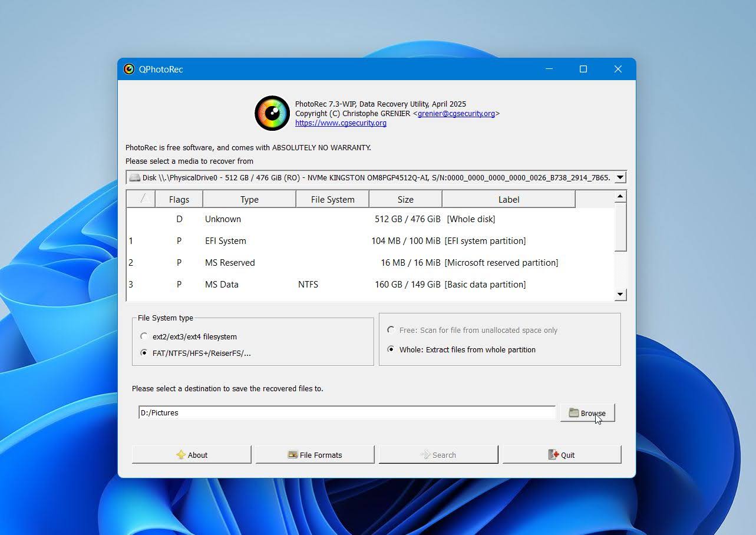The image size is (756, 535).
Task: Click the grenier@cgsecurity.org email link
Action: (457, 113)
